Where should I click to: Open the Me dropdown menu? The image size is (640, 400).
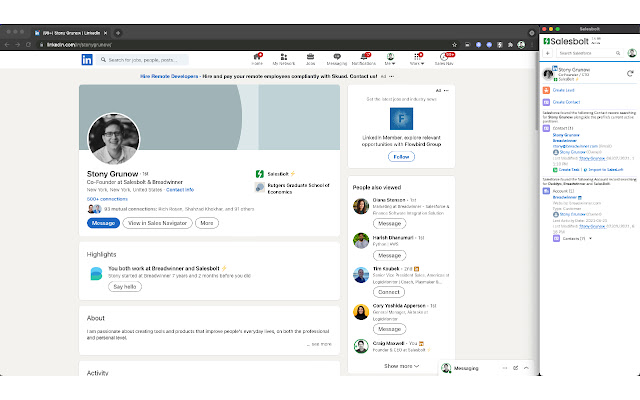[390, 59]
